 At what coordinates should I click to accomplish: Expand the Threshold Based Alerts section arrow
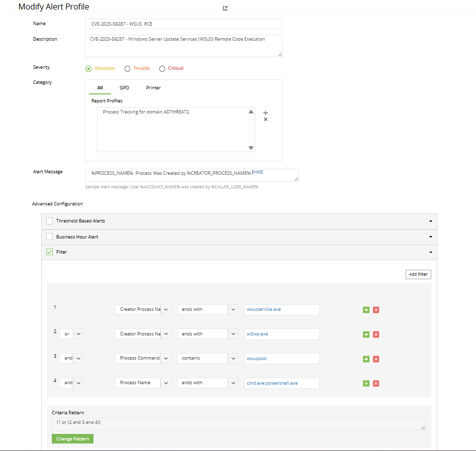click(x=431, y=221)
